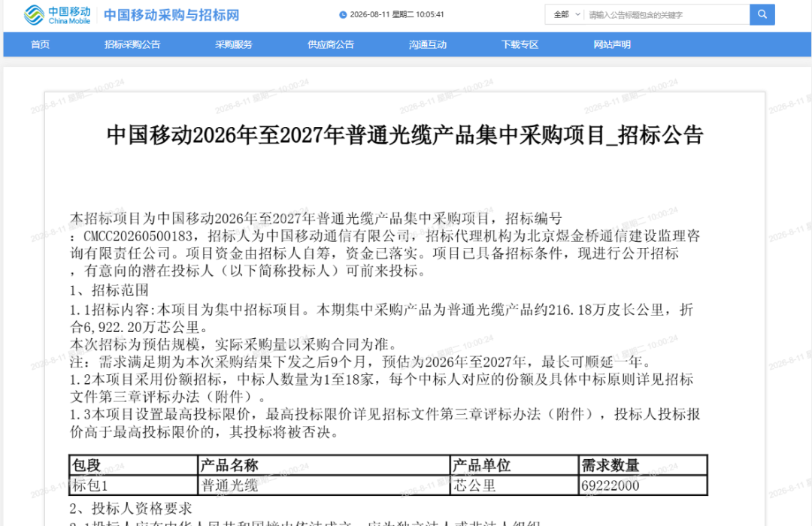The height and width of the screenshot is (526, 812).
Task: Click the 普通光缆 table cell
Action: (x=323, y=485)
